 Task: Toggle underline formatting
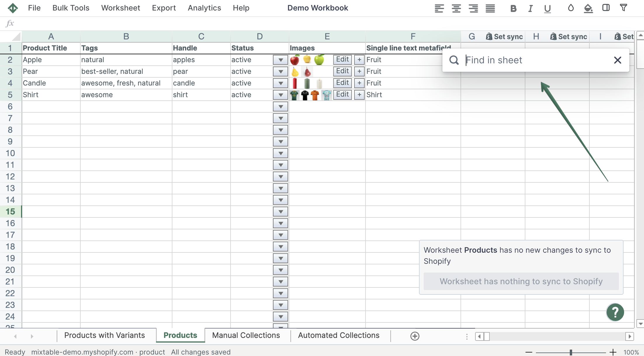[547, 8]
